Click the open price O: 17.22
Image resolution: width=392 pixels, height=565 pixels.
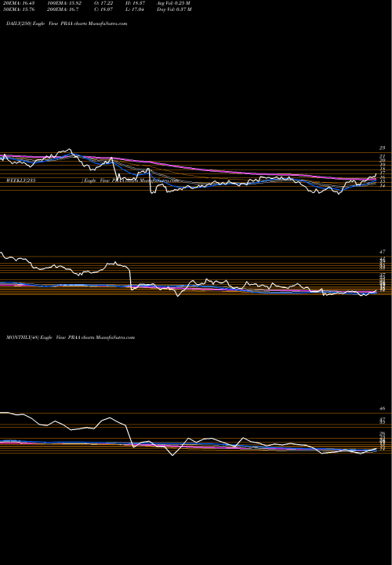pyautogui.click(x=103, y=3)
